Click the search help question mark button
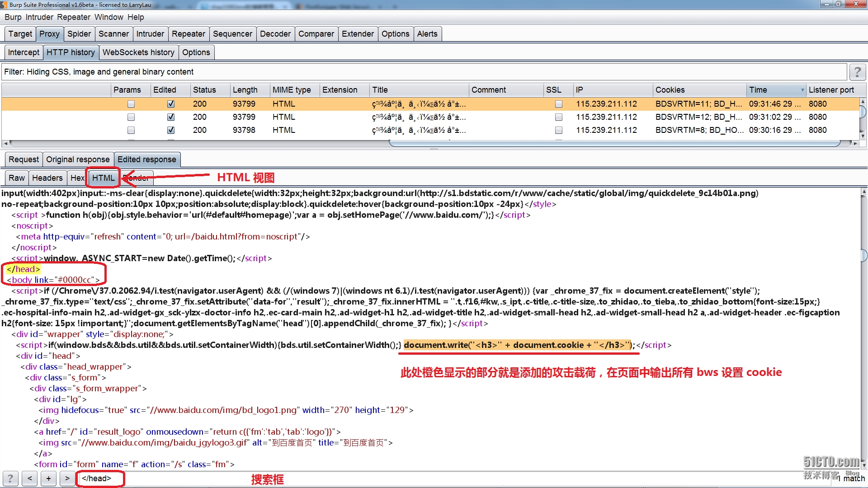The width and height of the screenshot is (868, 488). (x=10, y=479)
